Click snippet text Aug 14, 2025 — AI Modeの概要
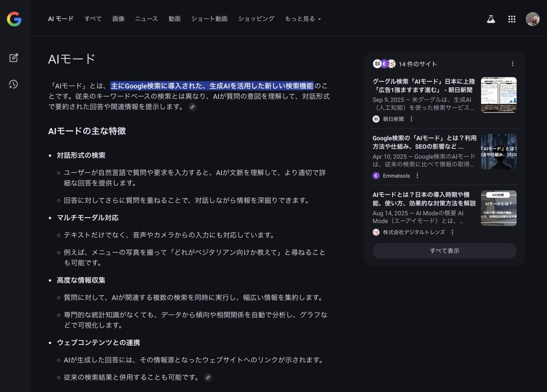 click(x=418, y=217)
